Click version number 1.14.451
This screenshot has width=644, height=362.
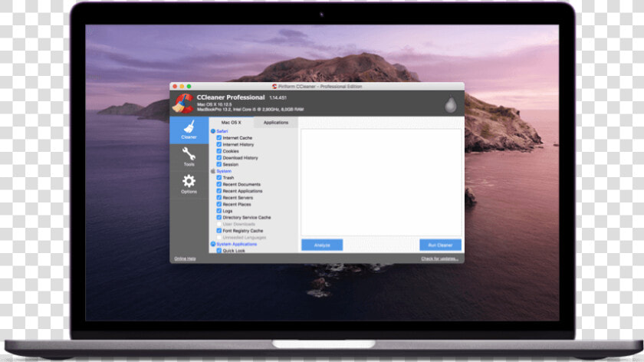(278, 98)
